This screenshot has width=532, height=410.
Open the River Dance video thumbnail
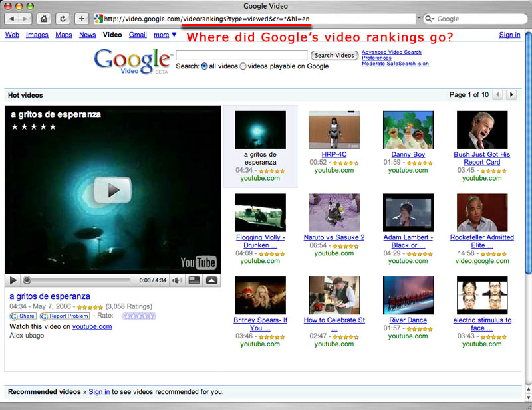pyautogui.click(x=408, y=296)
